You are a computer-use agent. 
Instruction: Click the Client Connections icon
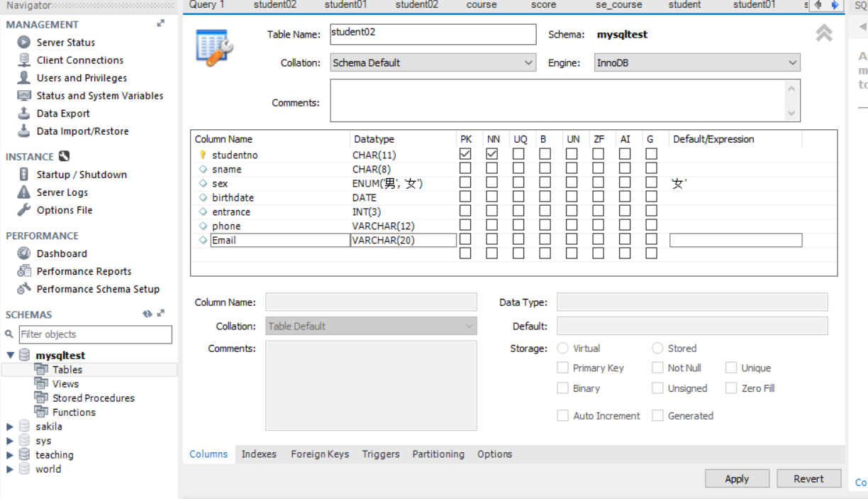(24, 60)
